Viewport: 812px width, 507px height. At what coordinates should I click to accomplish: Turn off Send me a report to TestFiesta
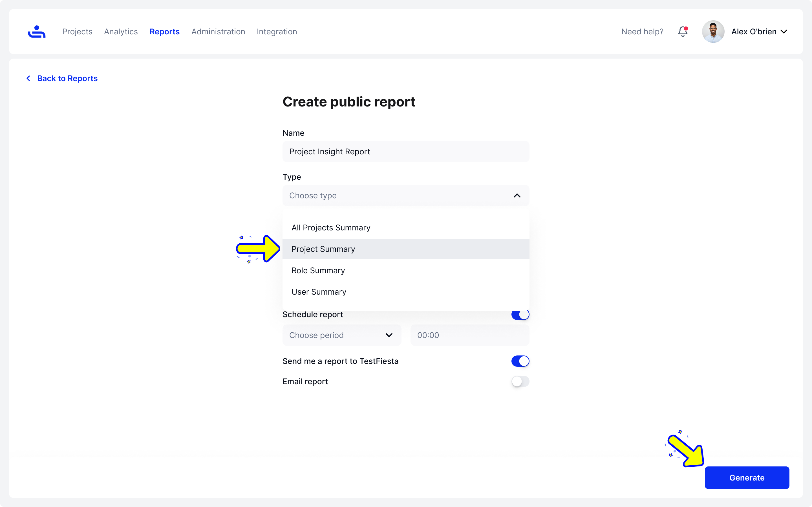coord(520,361)
